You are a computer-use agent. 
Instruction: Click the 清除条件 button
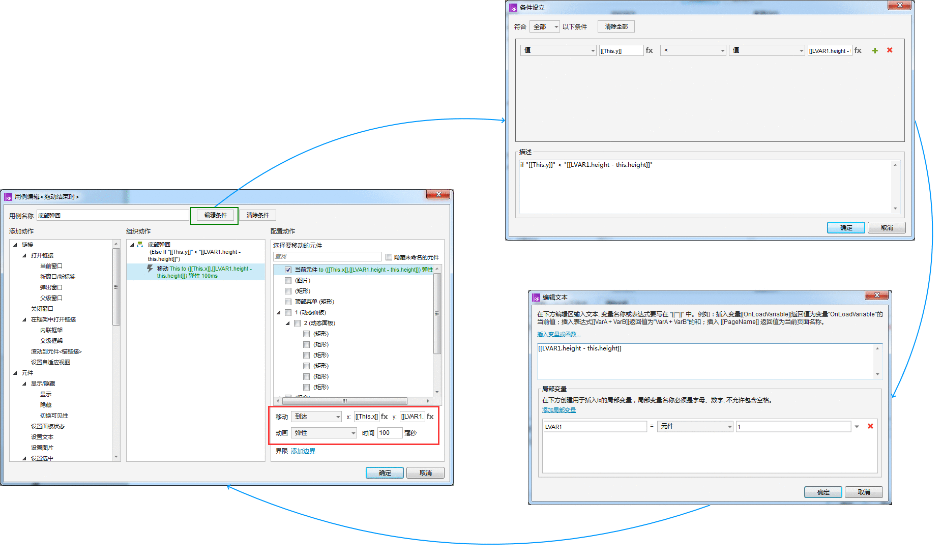(x=258, y=215)
